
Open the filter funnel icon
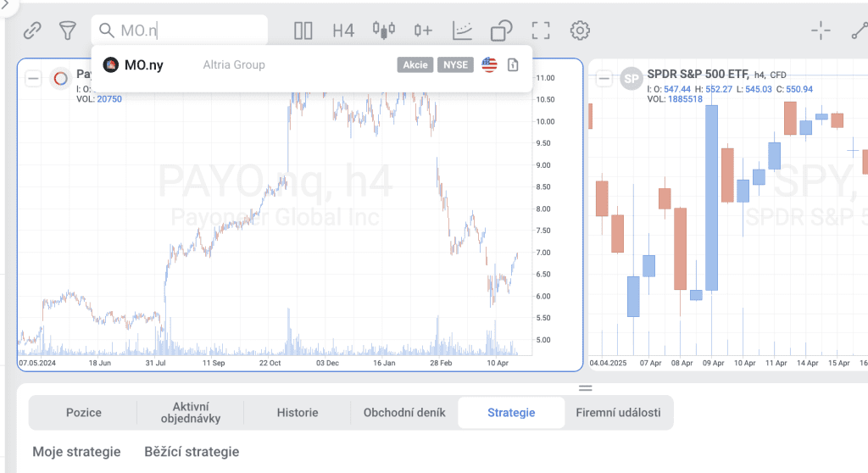(68, 31)
